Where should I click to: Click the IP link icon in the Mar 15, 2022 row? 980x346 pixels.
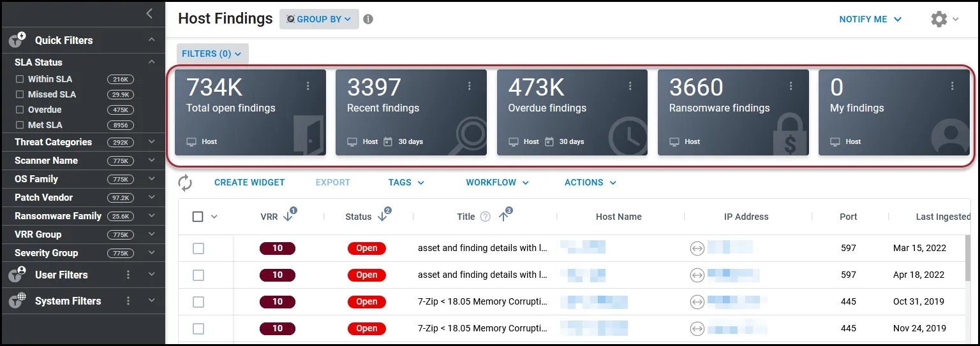click(x=697, y=249)
